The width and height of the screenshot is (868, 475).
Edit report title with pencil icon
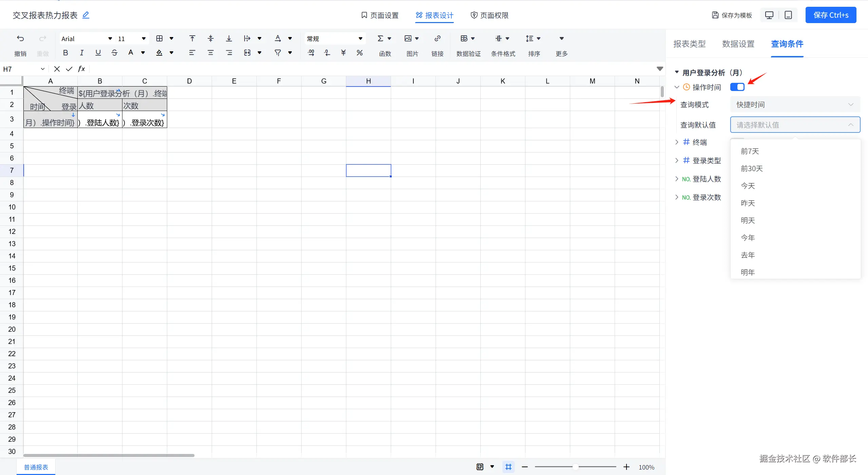click(x=86, y=15)
